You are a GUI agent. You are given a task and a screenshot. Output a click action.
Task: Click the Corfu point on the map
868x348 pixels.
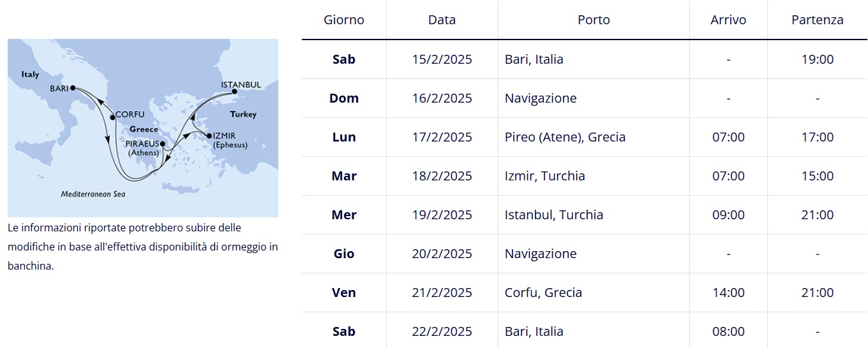coord(112,117)
